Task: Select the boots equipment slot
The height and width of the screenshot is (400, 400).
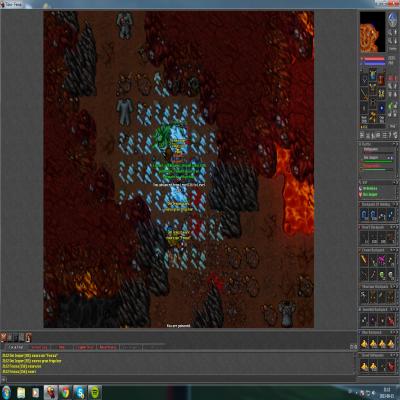Action: pyautogui.click(x=373, y=117)
